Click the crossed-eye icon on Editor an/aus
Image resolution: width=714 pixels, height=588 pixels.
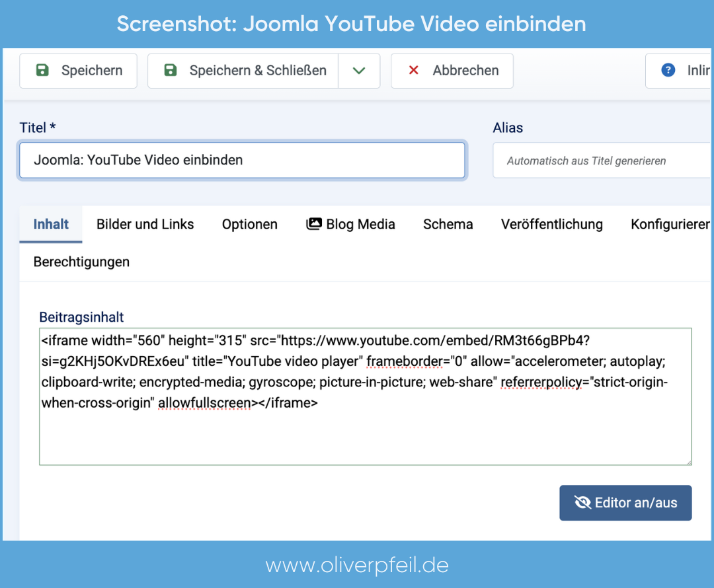click(582, 503)
